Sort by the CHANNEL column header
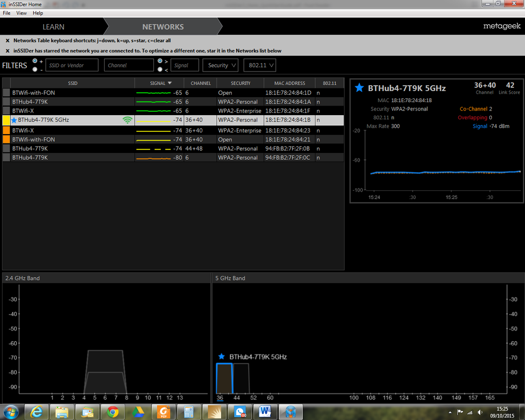The height and width of the screenshot is (420, 525). (201, 83)
